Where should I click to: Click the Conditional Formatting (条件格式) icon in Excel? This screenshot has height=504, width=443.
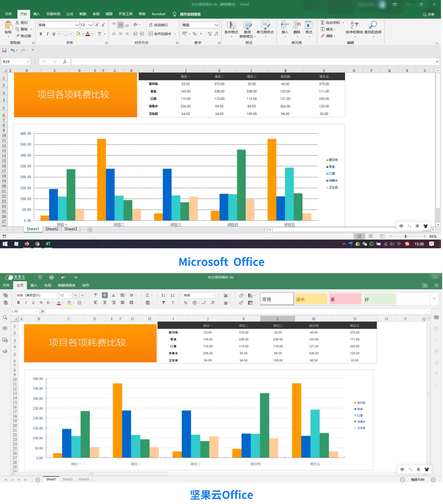pyautogui.click(x=231, y=25)
